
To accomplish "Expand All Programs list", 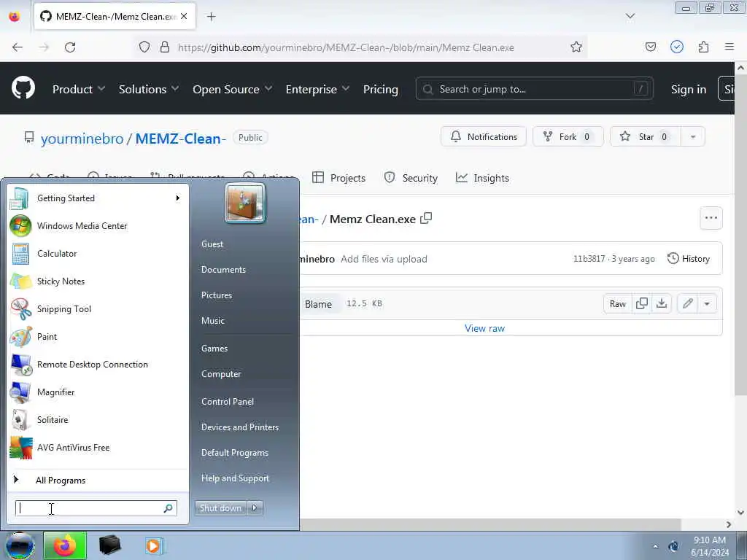I will [97, 480].
